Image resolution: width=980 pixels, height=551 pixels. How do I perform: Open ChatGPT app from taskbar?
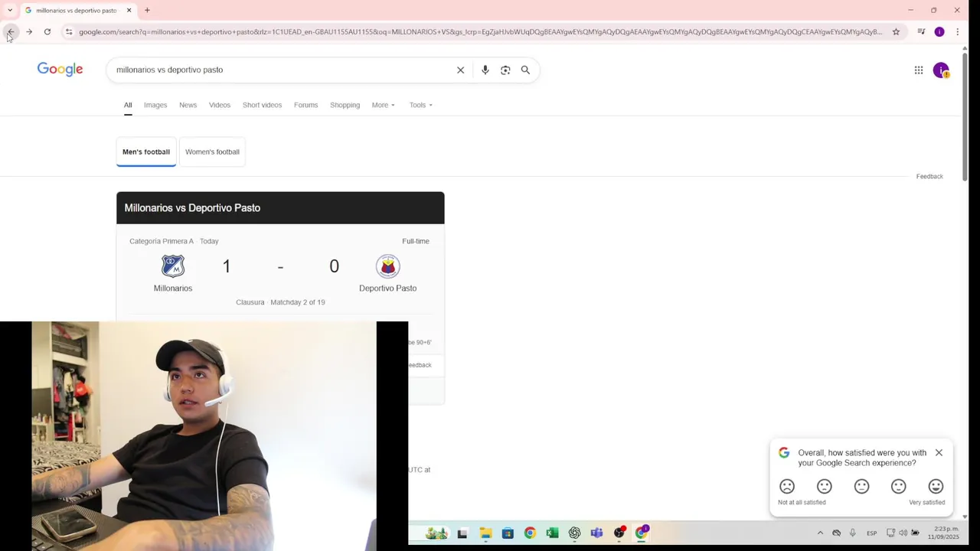(574, 533)
